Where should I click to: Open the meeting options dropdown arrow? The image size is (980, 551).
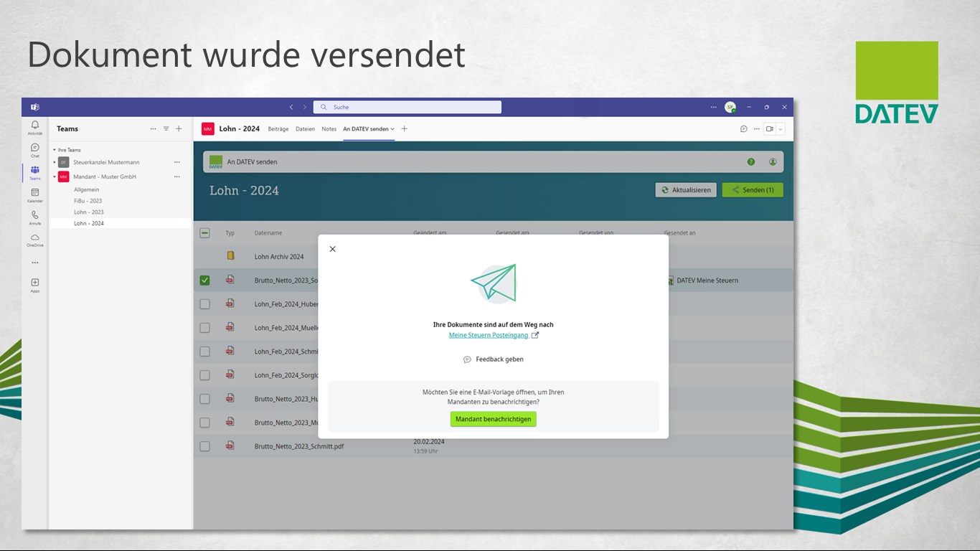point(781,129)
